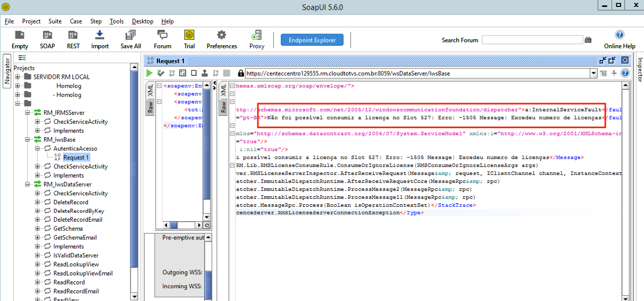Click the SOAP icon left of the gray stop icon
644x301 pixels.
click(216, 73)
